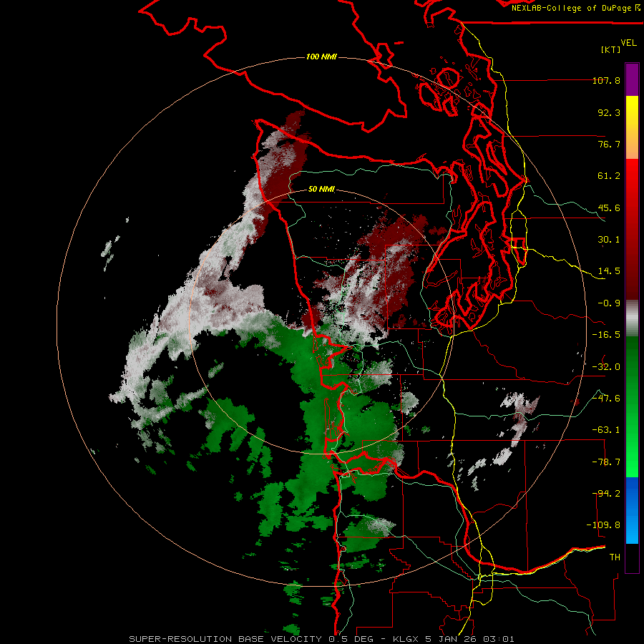Click the -47.6 velocity scale value

[x=606, y=399]
